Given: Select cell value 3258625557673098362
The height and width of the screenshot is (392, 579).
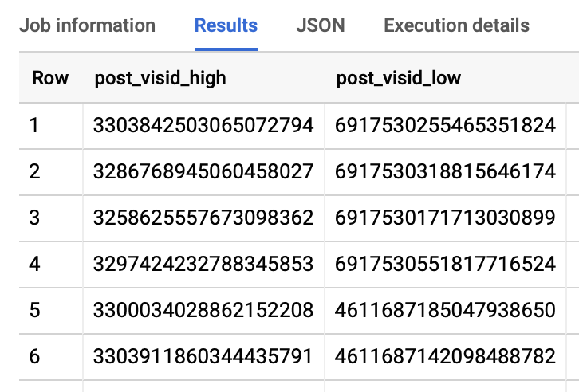Looking at the screenshot, I should [x=203, y=218].
